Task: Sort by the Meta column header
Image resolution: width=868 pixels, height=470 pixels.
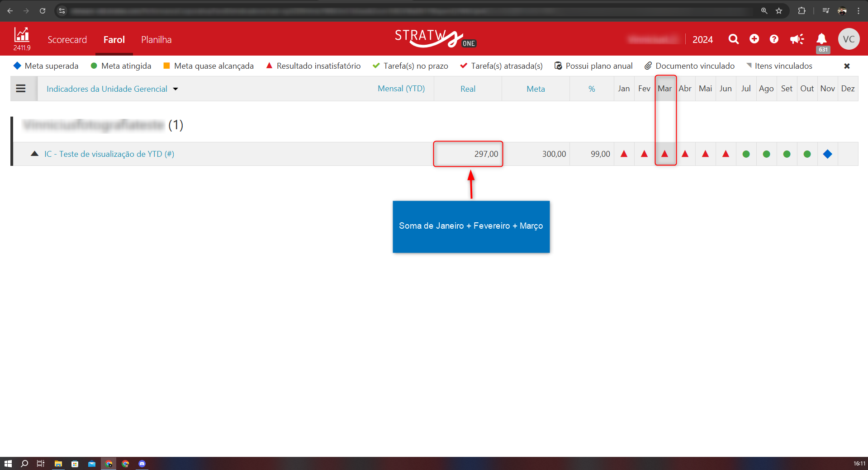Action: point(536,89)
